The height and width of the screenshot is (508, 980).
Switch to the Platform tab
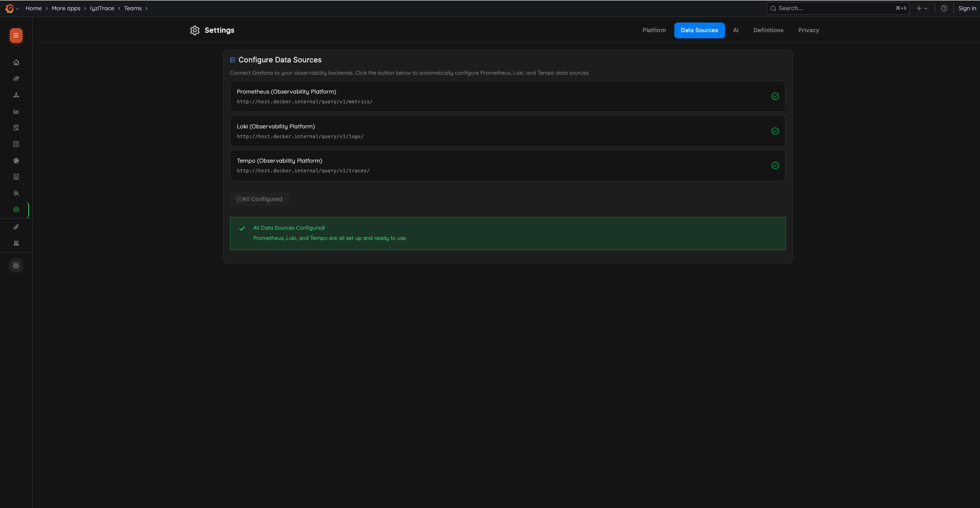coord(654,30)
